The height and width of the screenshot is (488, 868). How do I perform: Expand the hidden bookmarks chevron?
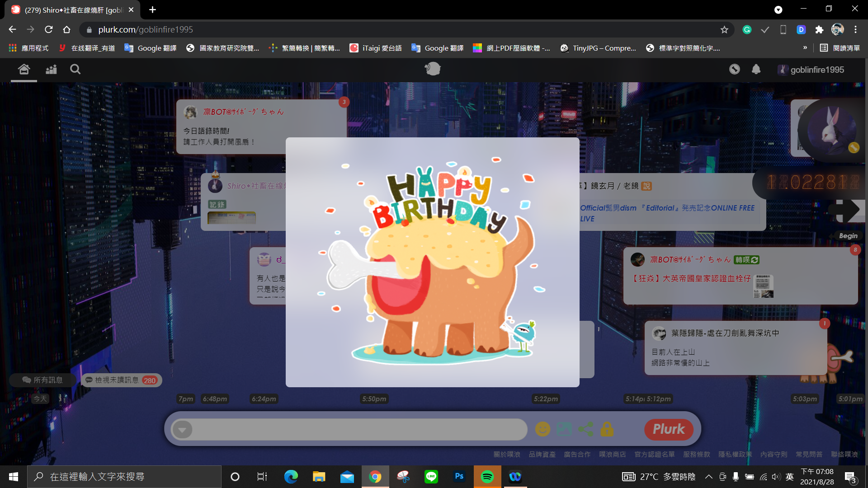point(805,47)
